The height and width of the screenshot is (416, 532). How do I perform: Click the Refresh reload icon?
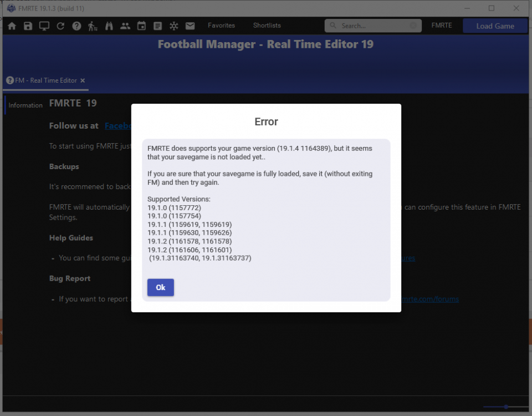60,26
